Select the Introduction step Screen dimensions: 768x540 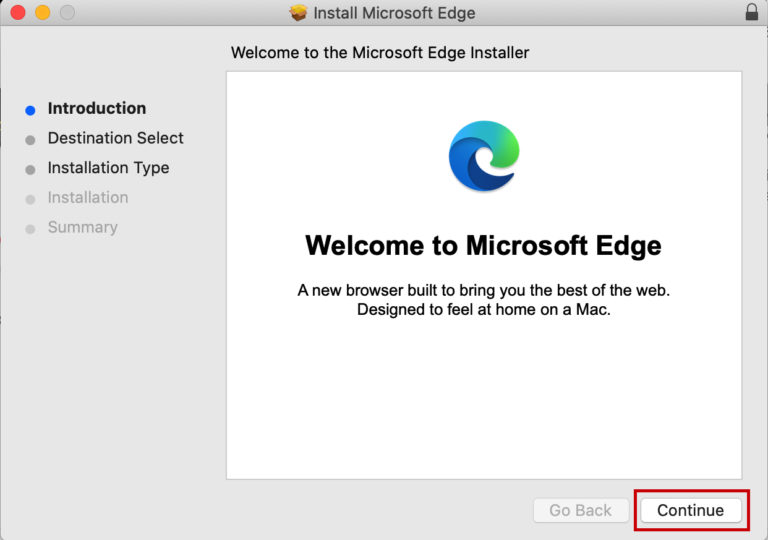point(96,108)
